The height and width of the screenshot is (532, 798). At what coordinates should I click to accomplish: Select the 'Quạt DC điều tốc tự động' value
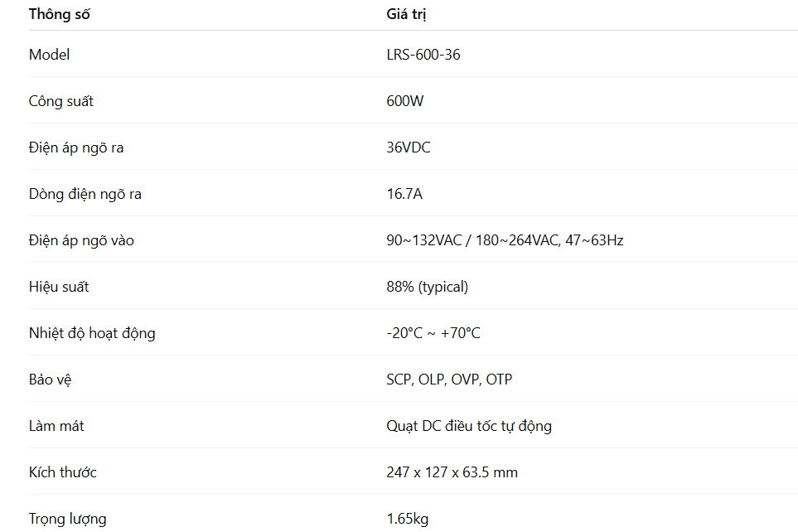click(x=469, y=426)
